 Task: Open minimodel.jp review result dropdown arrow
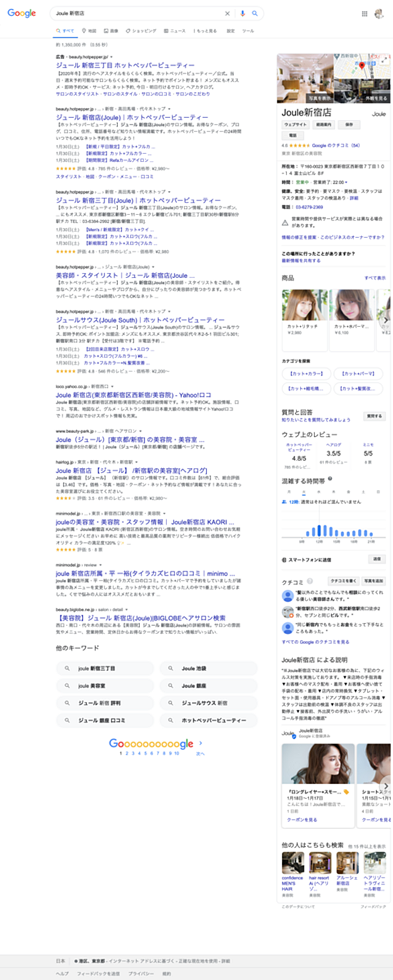coord(101,565)
